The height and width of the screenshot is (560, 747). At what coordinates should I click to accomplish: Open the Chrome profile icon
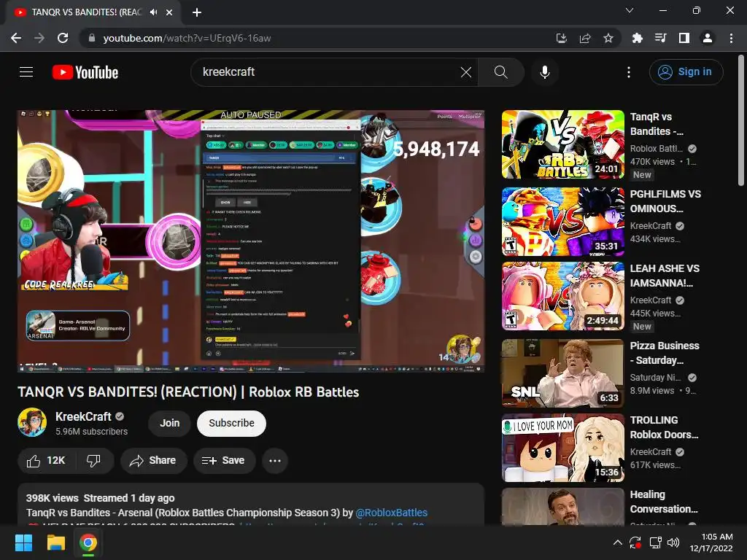708,38
